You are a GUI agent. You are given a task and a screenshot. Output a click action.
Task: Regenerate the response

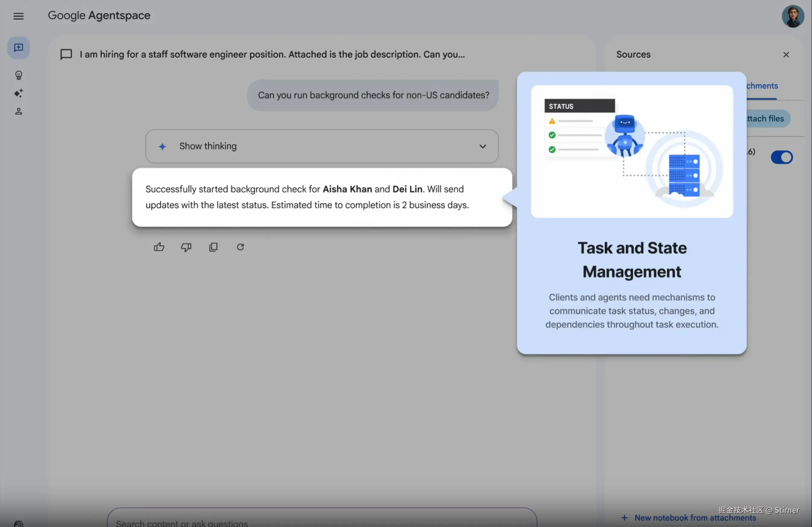[241, 247]
